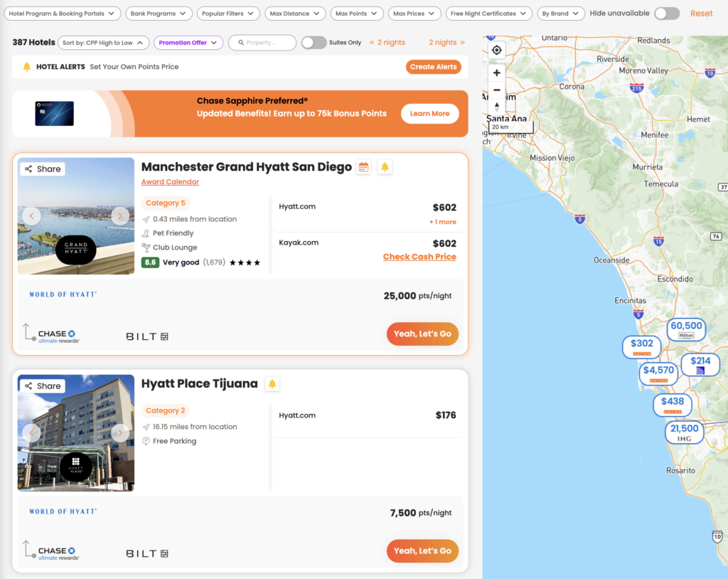Image resolution: width=728 pixels, height=579 pixels.
Task: Select Hyatt.com $176 price row
Action: point(368,420)
